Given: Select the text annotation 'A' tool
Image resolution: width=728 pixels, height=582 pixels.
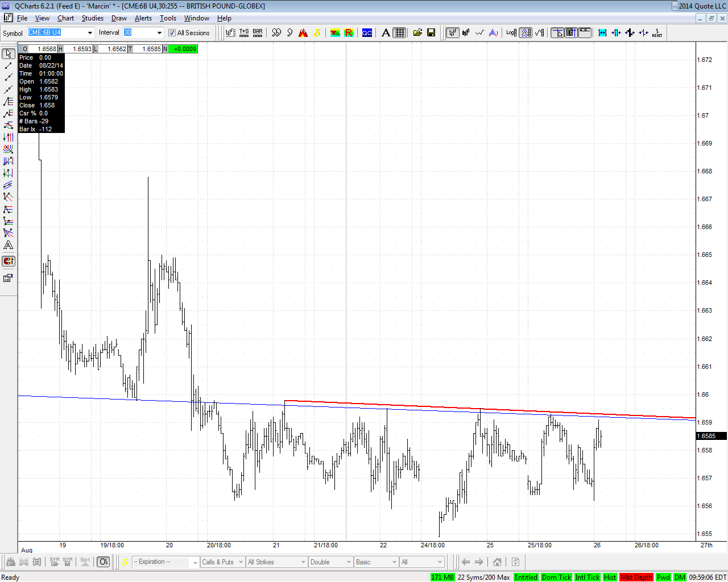Looking at the screenshot, I should click(x=386, y=33).
